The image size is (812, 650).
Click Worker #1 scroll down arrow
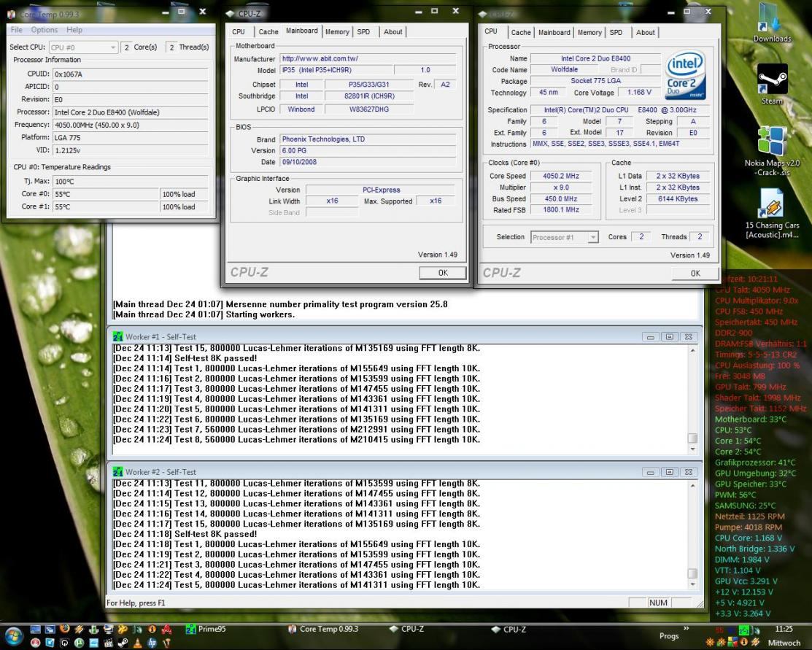pyautogui.click(x=692, y=449)
